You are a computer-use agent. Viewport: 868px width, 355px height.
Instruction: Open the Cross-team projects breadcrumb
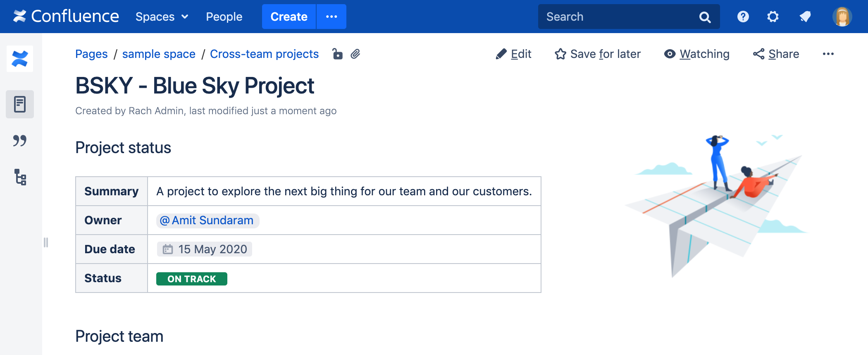coord(264,54)
